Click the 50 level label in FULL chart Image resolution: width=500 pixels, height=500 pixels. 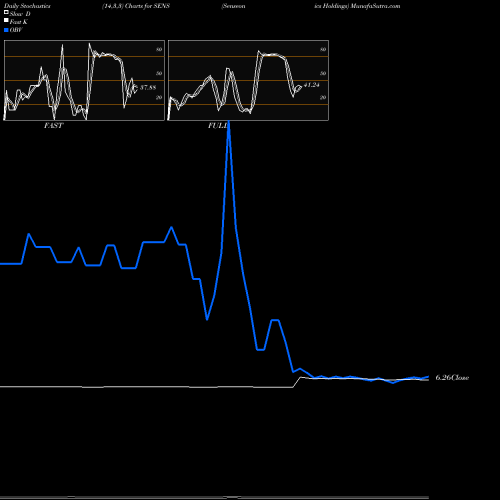[323, 73]
